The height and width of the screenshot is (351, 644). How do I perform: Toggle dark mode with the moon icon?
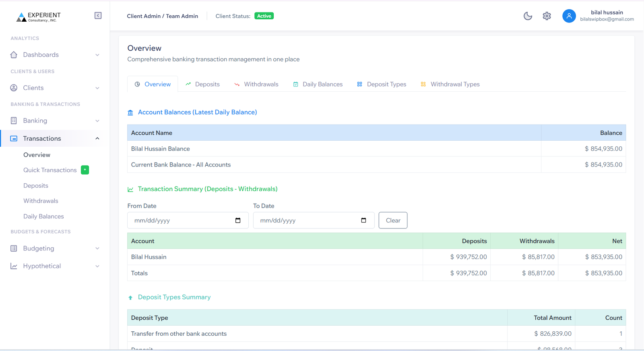(528, 16)
